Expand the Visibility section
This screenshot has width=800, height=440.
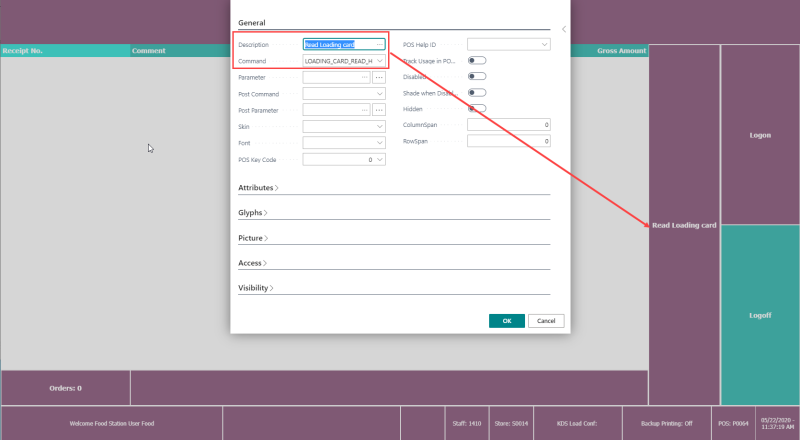256,288
